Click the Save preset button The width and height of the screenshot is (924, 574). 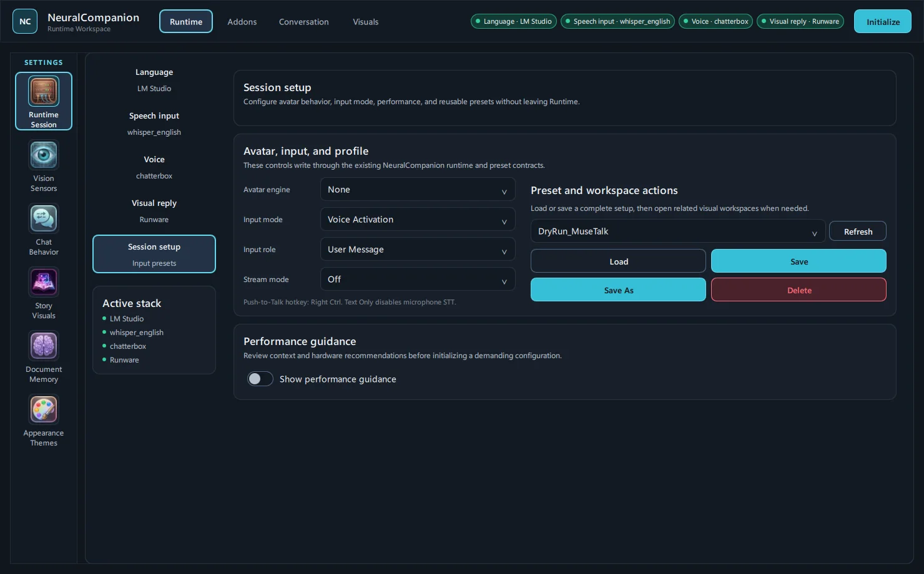pos(799,261)
